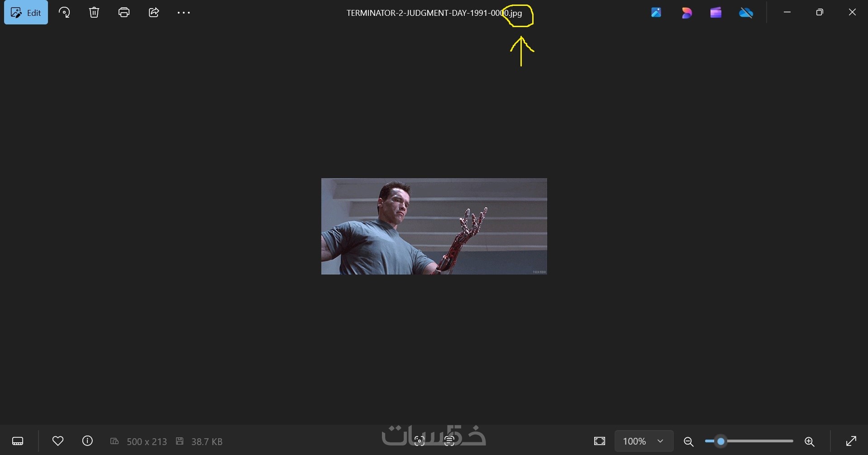Print the image using the printer icon
Screen dimensions: 868x455
tap(124, 13)
